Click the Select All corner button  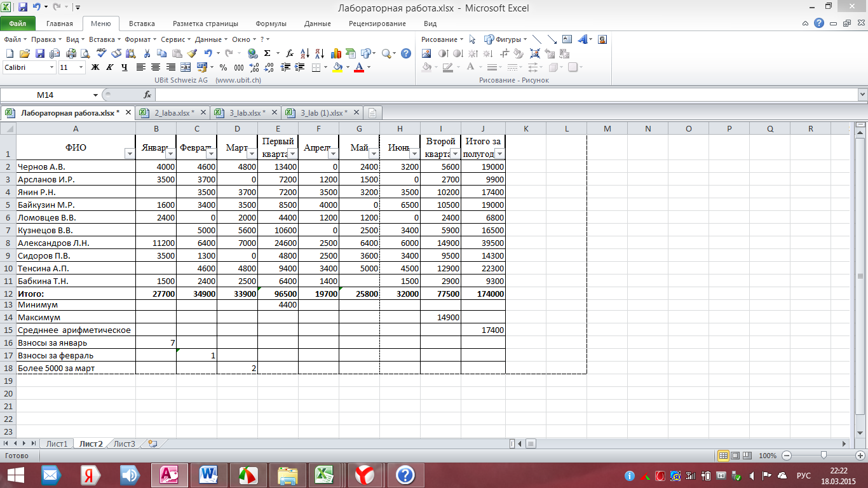8,129
